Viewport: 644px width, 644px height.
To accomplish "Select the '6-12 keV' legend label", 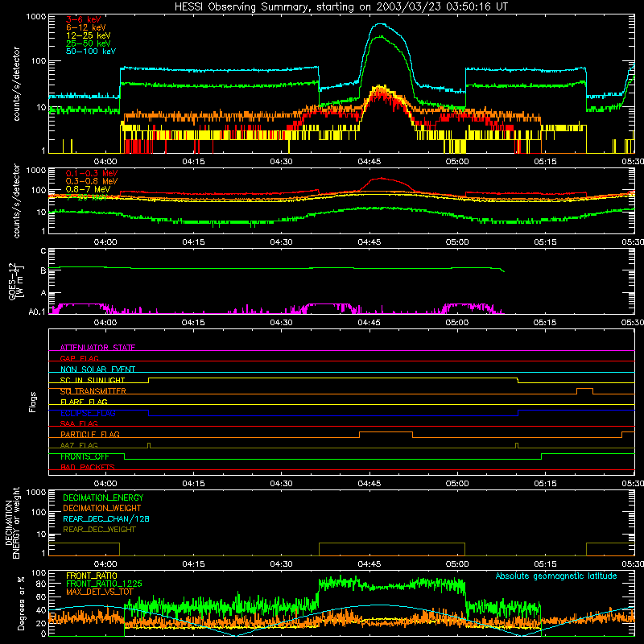I will (x=85, y=27).
